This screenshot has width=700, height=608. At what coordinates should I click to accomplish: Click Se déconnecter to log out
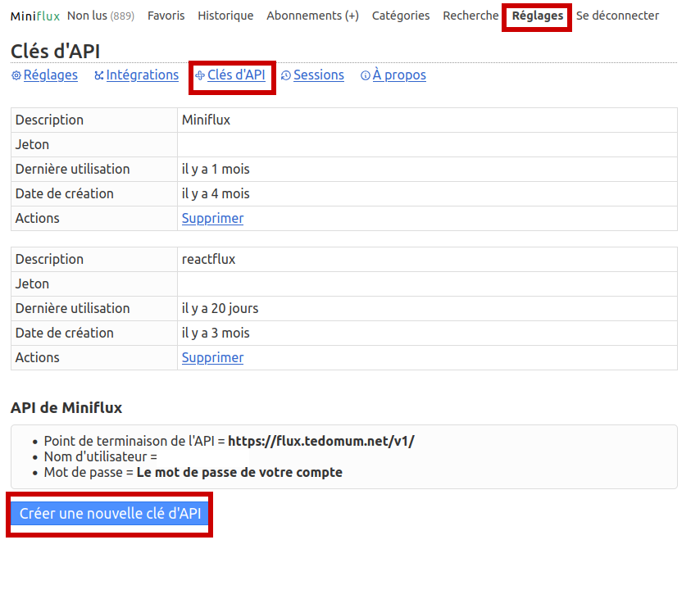(617, 16)
